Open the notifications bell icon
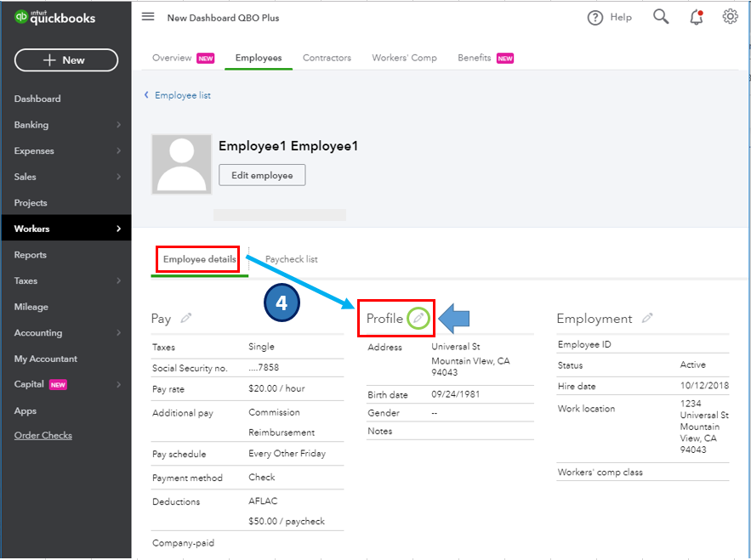Screen dimensions: 751x560 point(697,17)
